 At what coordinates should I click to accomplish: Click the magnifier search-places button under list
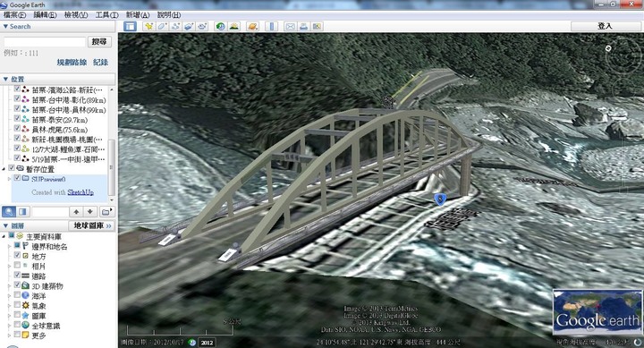(9, 212)
